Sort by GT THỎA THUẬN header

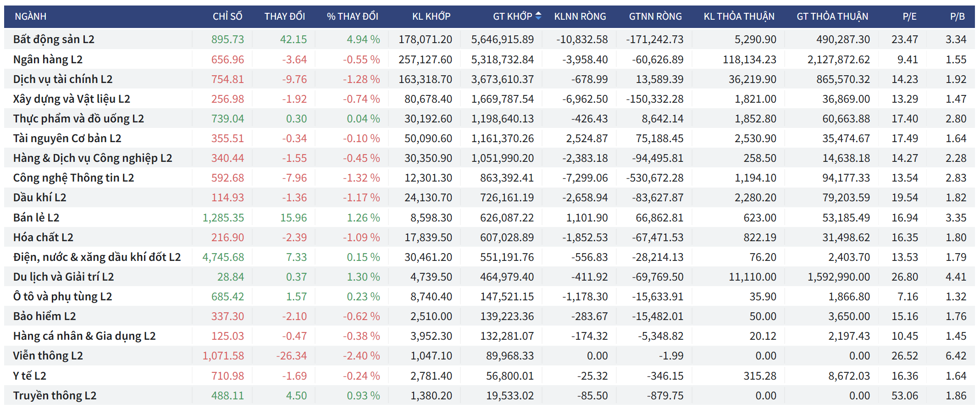[x=832, y=17]
